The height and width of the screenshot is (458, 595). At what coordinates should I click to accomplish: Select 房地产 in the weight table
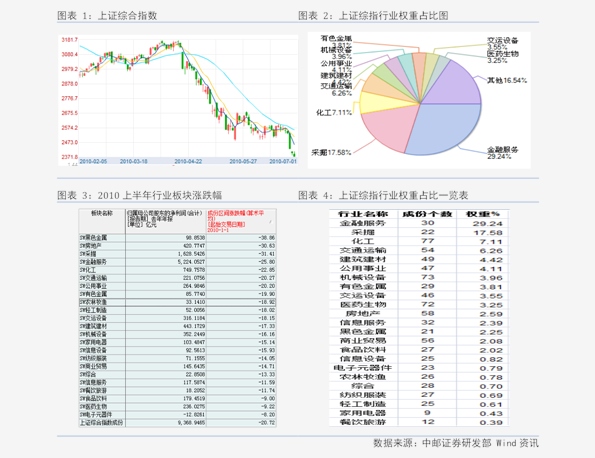coord(363,314)
